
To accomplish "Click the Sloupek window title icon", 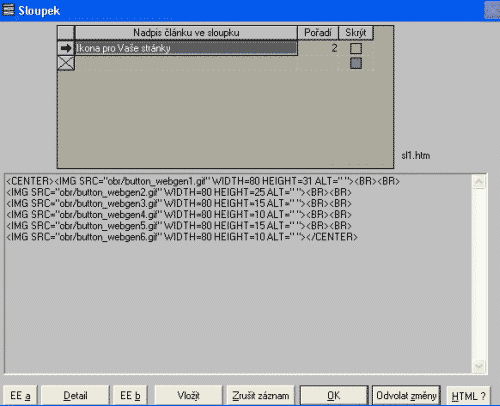I will [x=8, y=10].
